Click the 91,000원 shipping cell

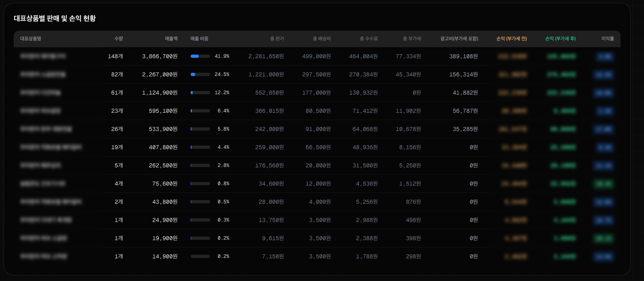[x=318, y=129]
